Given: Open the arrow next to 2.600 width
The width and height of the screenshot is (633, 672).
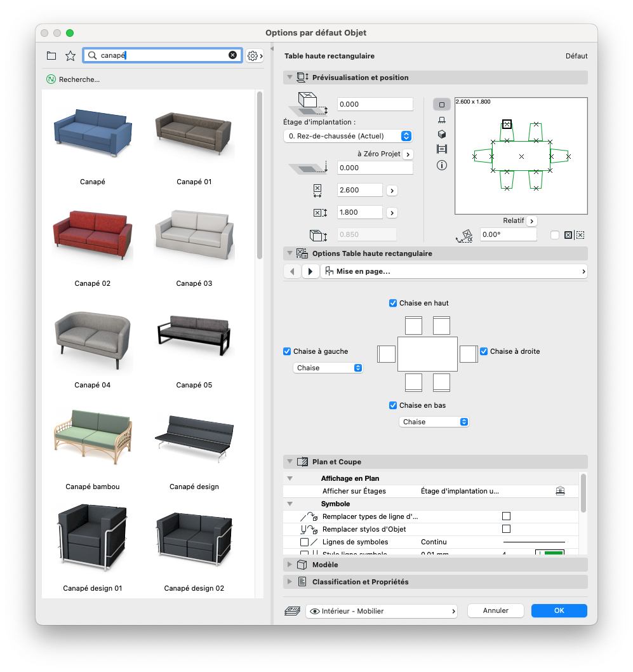Looking at the screenshot, I should (392, 191).
